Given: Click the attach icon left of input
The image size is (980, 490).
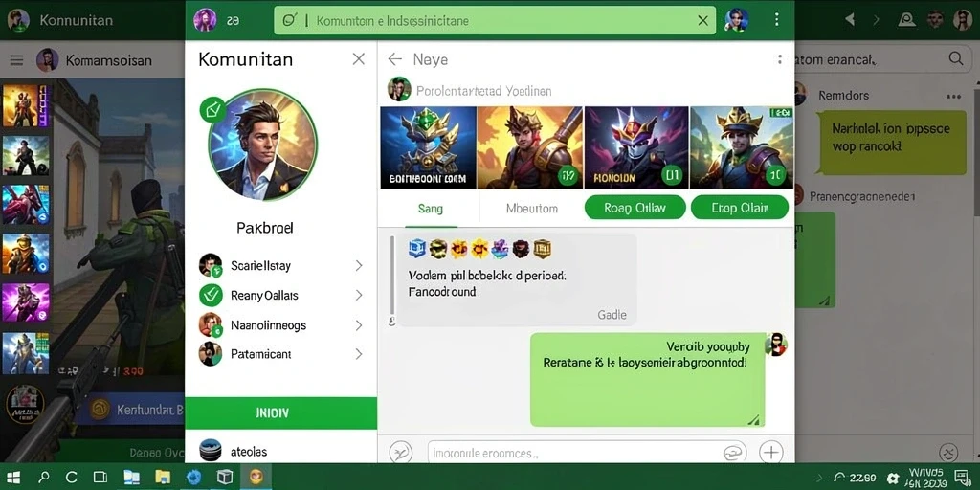Looking at the screenshot, I should coord(400,452).
